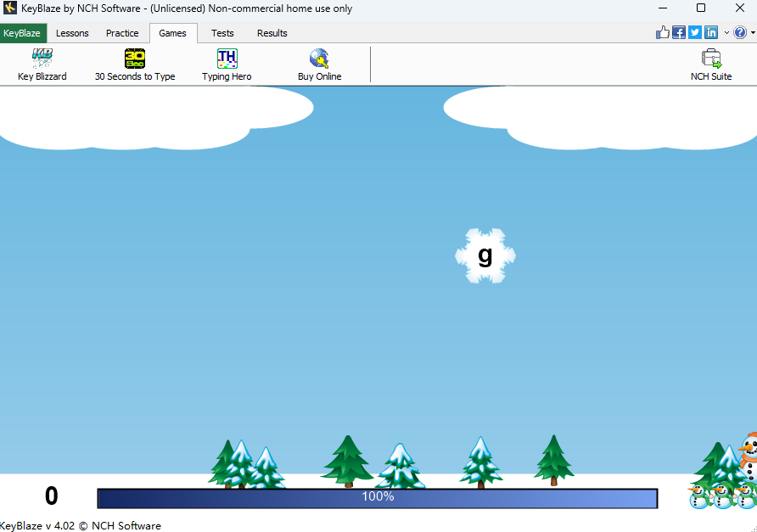
Task: Launch the Key Blizzard game
Action: 42,64
